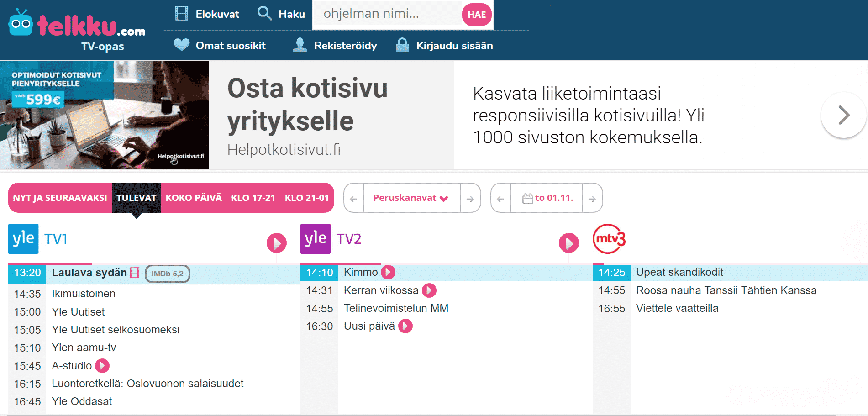Open the Yle TV2 channel logo
Screen dimensions: 868x416
coord(331,239)
